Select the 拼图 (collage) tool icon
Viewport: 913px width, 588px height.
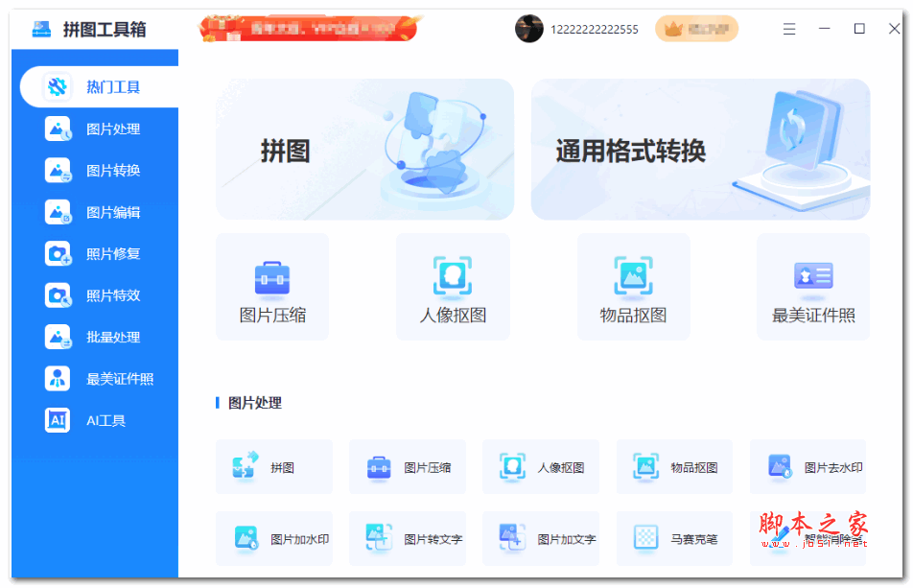(273, 466)
